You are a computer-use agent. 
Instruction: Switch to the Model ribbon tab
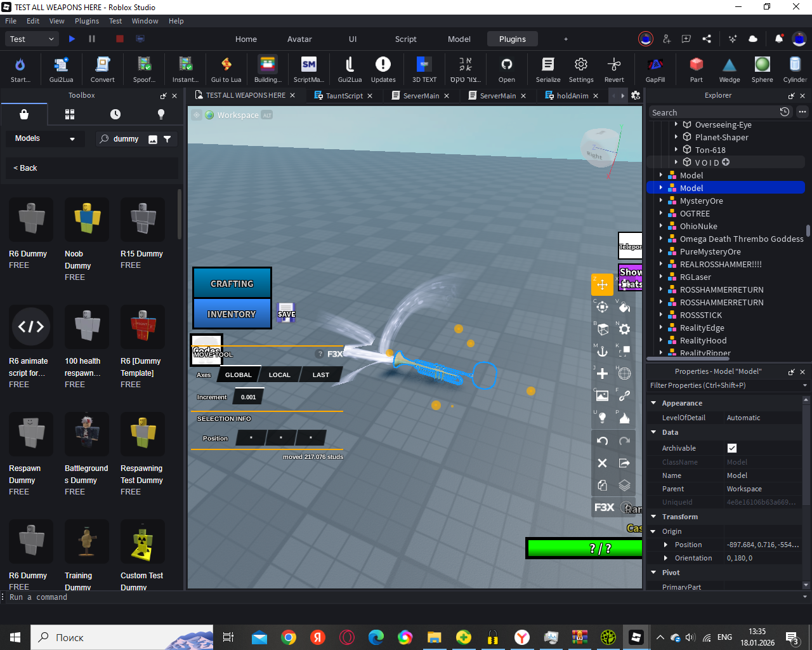pos(459,39)
